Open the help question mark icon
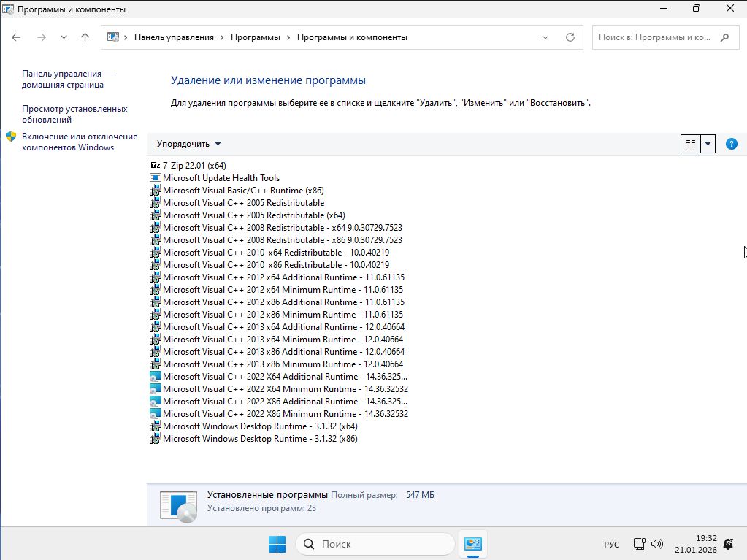This screenshot has height=560, width=747. 731,144
